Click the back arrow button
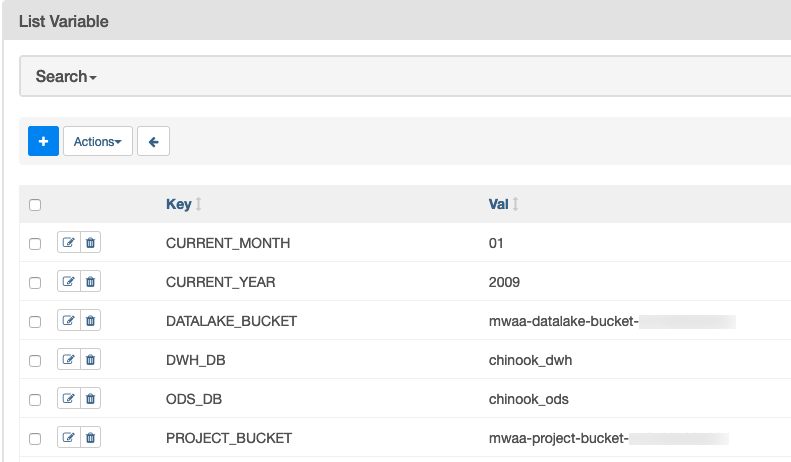 [153, 142]
